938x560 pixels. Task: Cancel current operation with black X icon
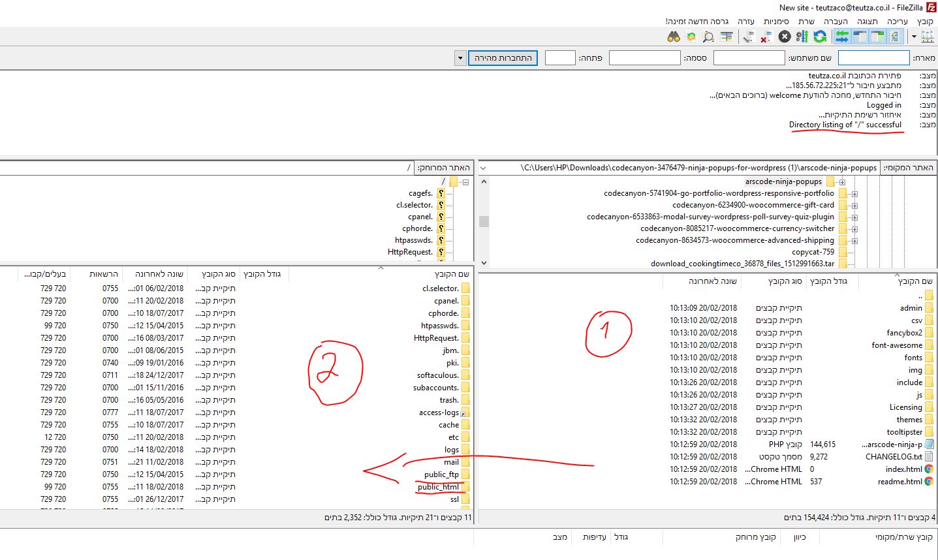point(785,37)
